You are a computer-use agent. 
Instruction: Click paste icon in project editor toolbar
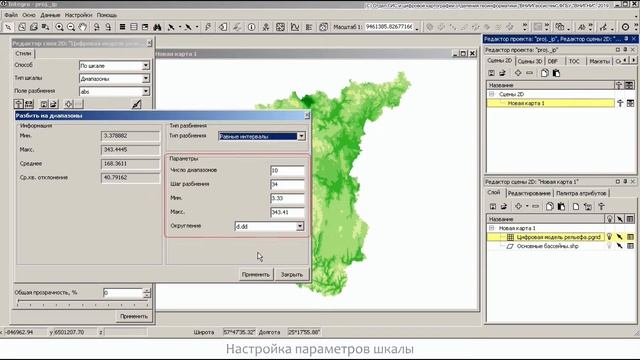point(556,73)
